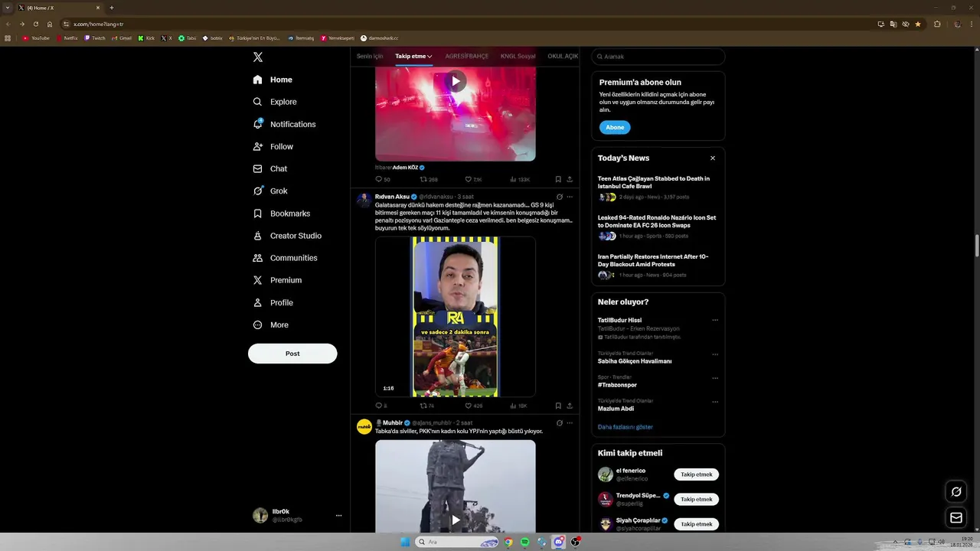
Task: Open Grok in the sidebar
Action: [x=269, y=191]
